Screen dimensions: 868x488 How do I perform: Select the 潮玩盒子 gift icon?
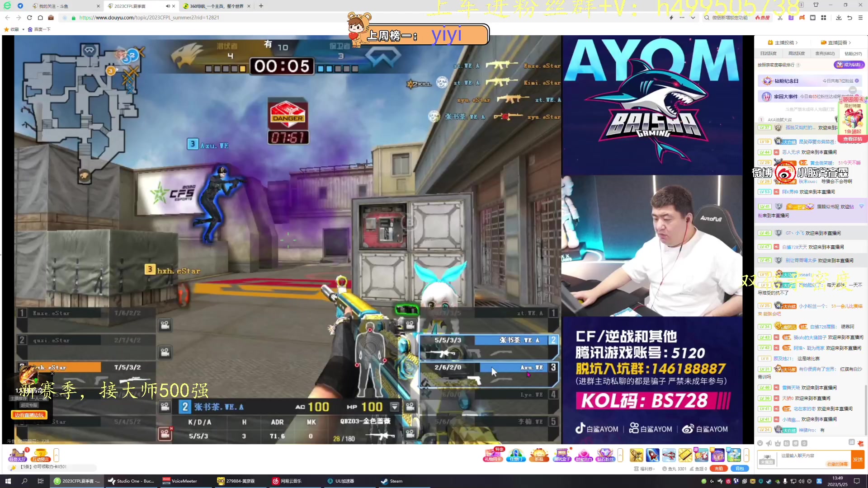(x=561, y=455)
